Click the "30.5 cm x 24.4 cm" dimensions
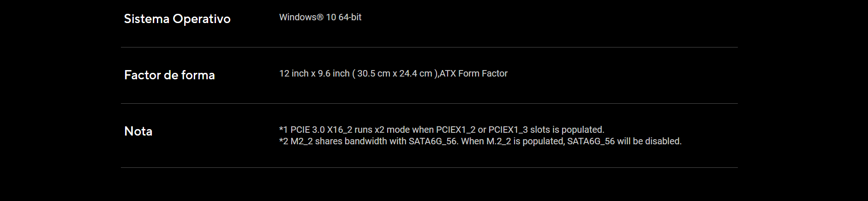 tap(395, 73)
